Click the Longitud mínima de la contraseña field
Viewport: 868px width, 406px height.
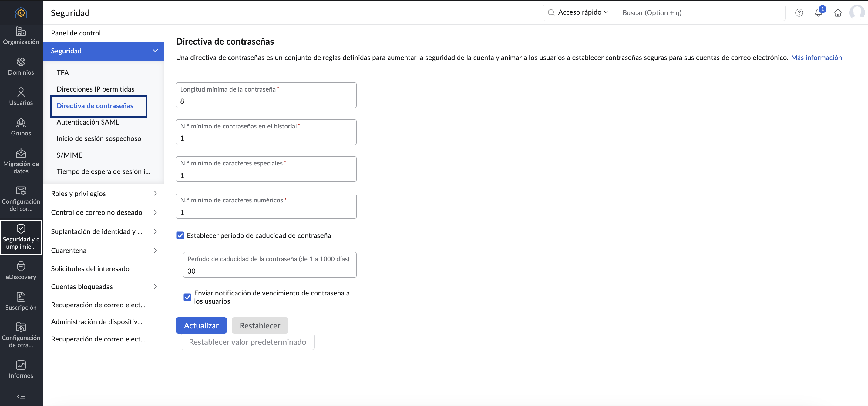(266, 101)
